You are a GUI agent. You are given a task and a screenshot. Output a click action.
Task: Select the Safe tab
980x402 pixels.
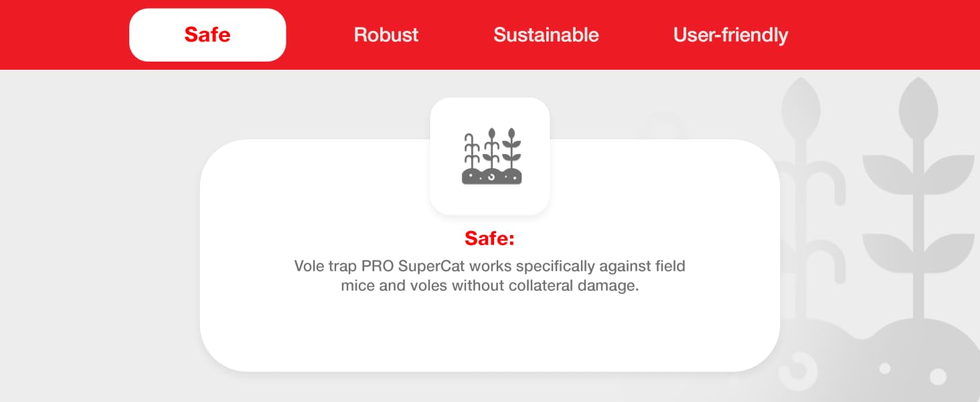click(x=208, y=35)
